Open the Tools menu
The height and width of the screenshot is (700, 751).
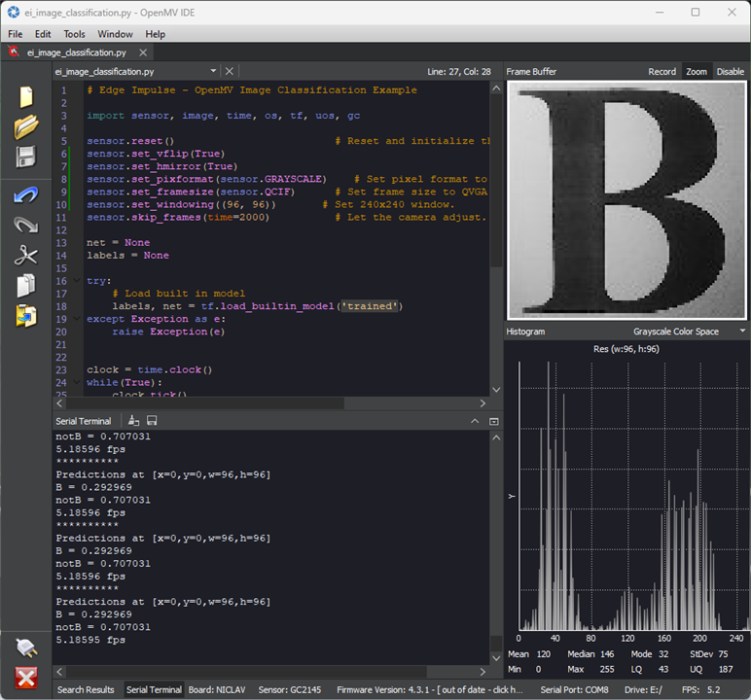pyautogui.click(x=74, y=34)
